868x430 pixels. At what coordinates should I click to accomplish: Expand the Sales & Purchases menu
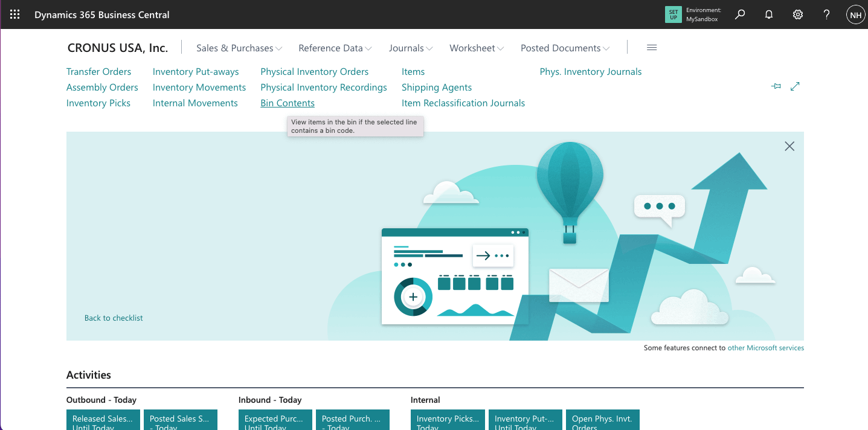pyautogui.click(x=239, y=48)
